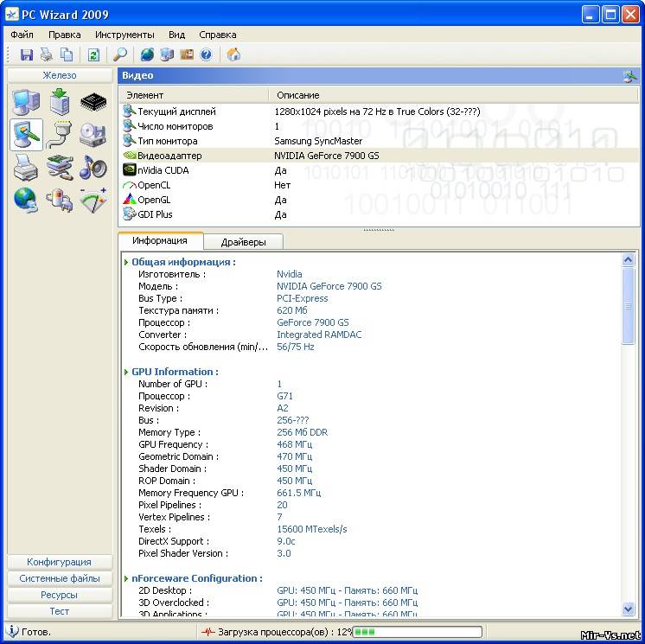Open the Processor chip icon in sidebar

93,104
